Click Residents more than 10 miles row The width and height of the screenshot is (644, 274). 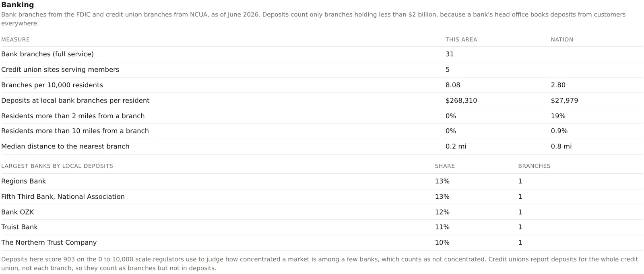click(x=322, y=131)
